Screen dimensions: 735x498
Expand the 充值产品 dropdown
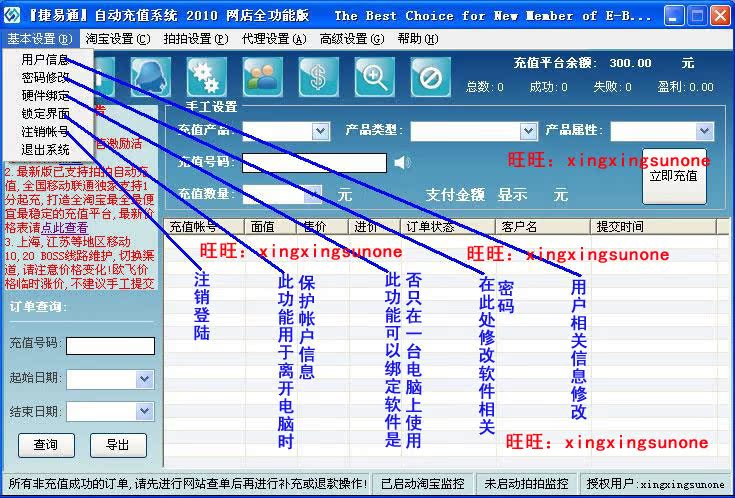[321, 131]
